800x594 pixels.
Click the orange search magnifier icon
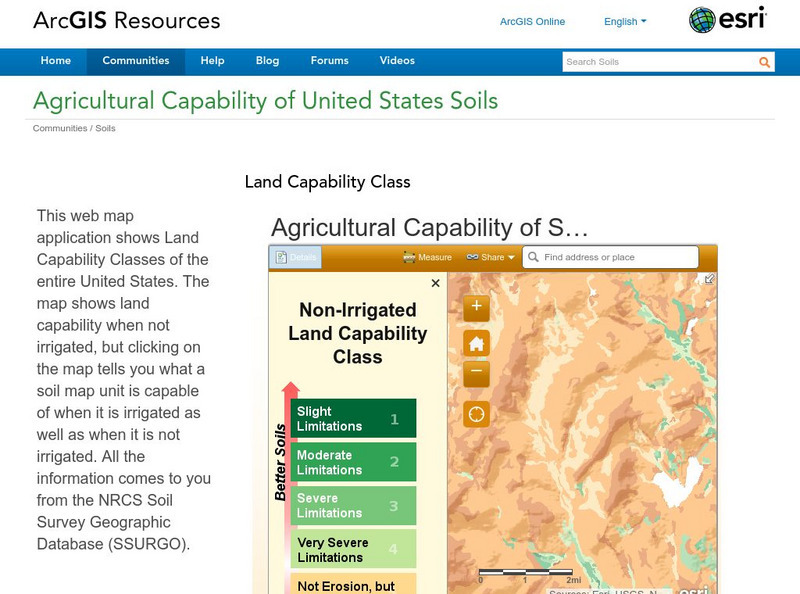click(x=764, y=62)
